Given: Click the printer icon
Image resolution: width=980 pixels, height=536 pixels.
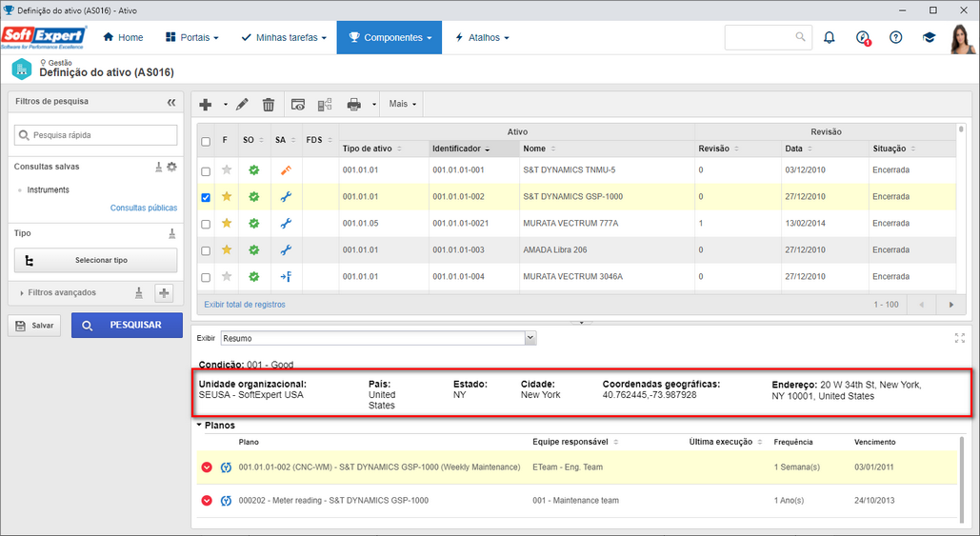Looking at the screenshot, I should 353,105.
